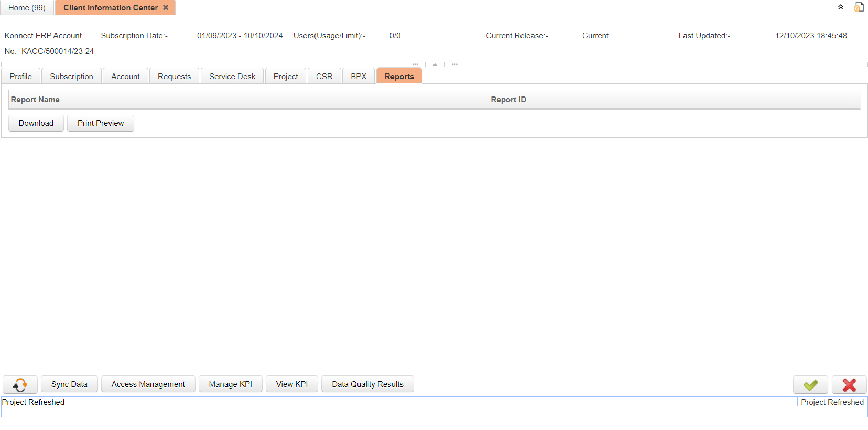Image resolution: width=868 pixels, height=430 pixels.
Task: Select the BPX tab
Action: click(x=359, y=77)
